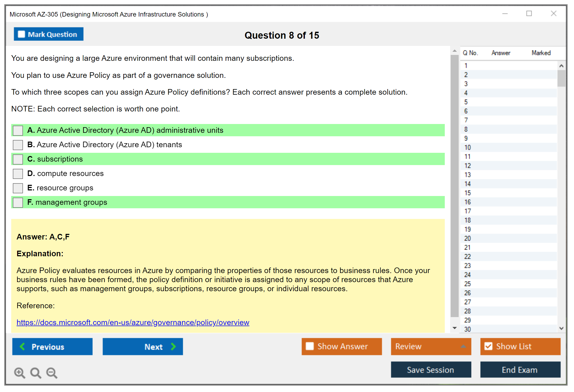This screenshot has height=392, width=574.
Task: Check option A administrative units checkbox
Action: [18, 130]
